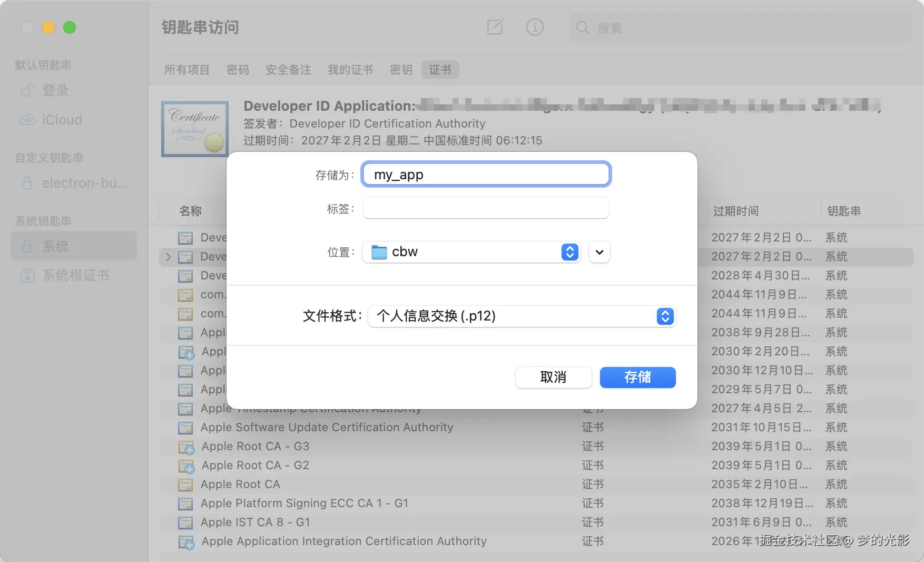
Task: Open the 我的证书 tab
Action: (350, 70)
